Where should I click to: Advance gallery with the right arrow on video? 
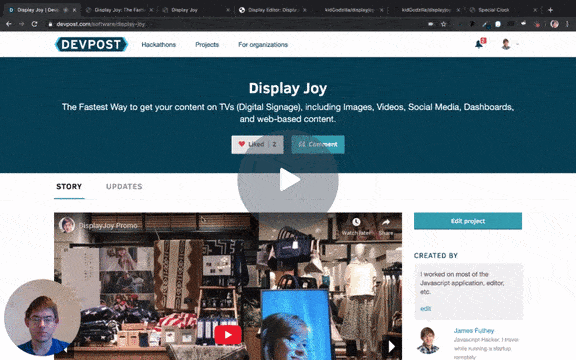coord(391,346)
